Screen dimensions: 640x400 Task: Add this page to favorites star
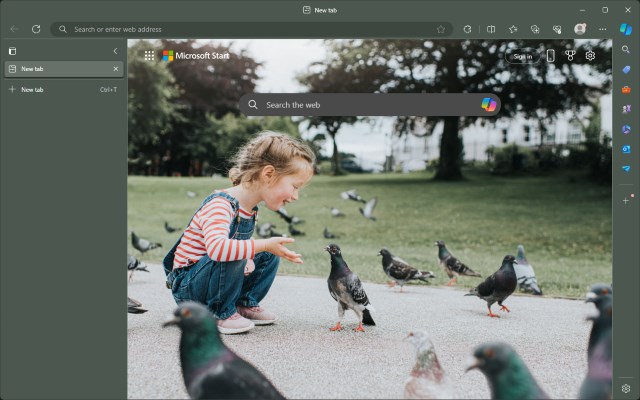[x=441, y=29]
